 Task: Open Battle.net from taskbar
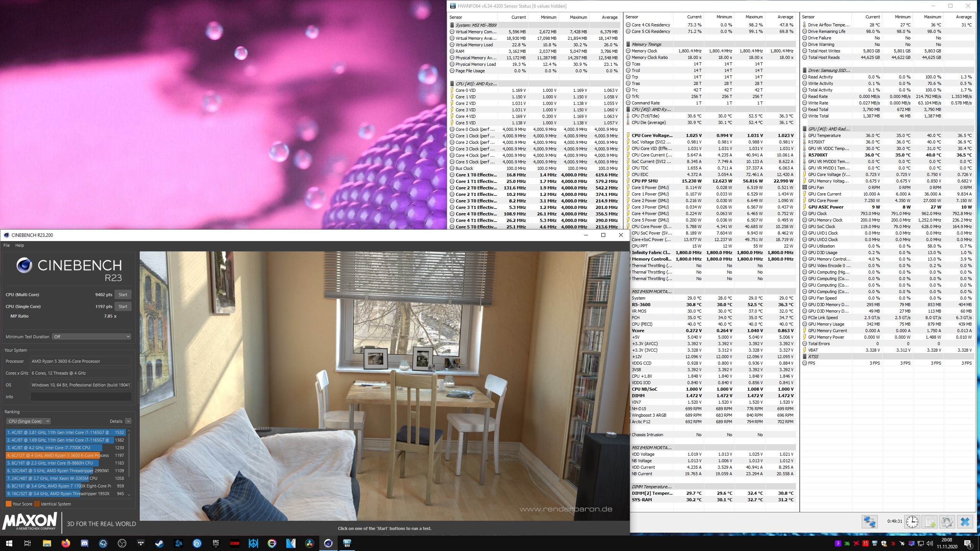point(178,543)
